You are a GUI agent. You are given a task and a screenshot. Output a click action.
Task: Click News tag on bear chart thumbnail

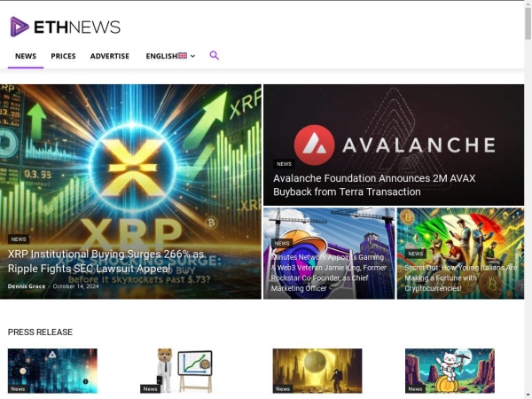[x=150, y=389]
